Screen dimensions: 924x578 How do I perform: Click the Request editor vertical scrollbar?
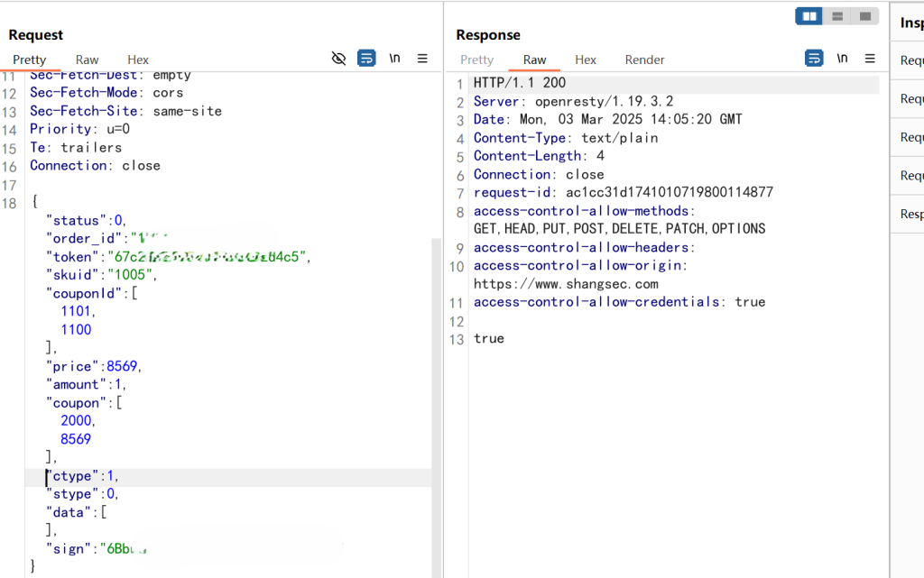point(436,361)
